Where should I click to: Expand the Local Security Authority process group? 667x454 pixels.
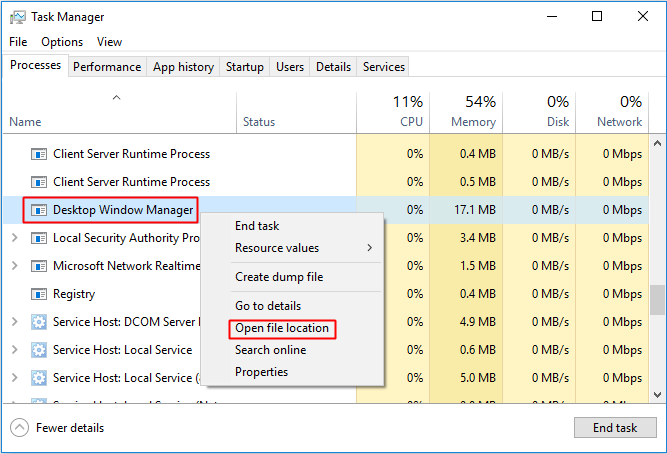14,238
